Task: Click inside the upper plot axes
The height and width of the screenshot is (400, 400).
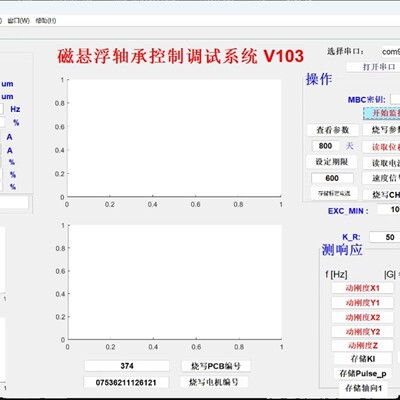Action: (x=174, y=138)
